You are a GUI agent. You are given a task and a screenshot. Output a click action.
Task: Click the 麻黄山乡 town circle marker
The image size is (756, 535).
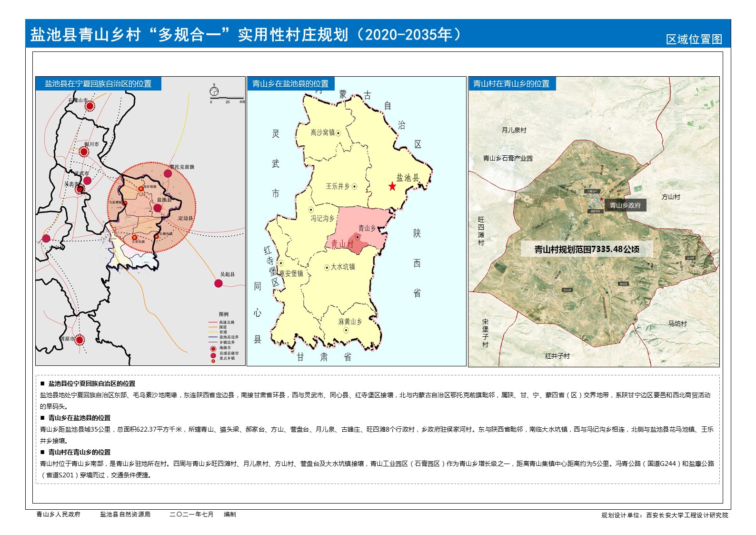346,330
